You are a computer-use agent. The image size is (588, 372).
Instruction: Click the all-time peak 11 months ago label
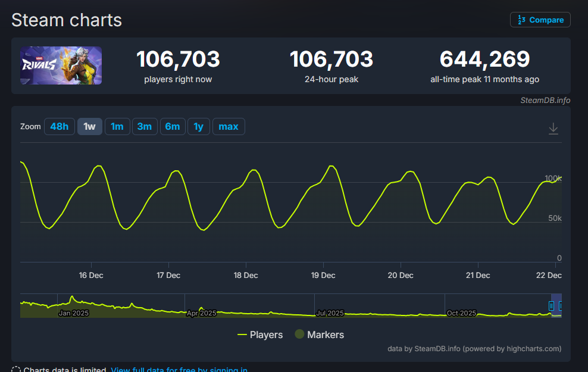(x=484, y=80)
